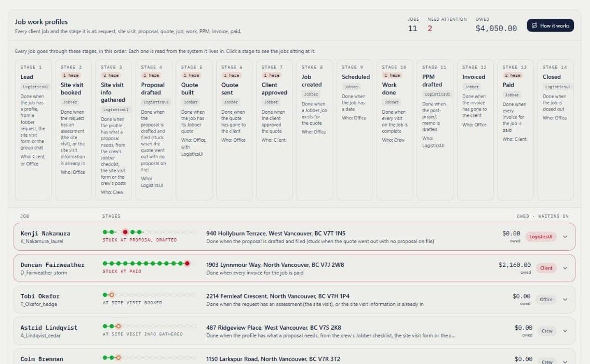This screenshot has width=590, height=364.
Task: Select the Stage 3 Site visit info gathered card
Action: [x=114, y=130]
